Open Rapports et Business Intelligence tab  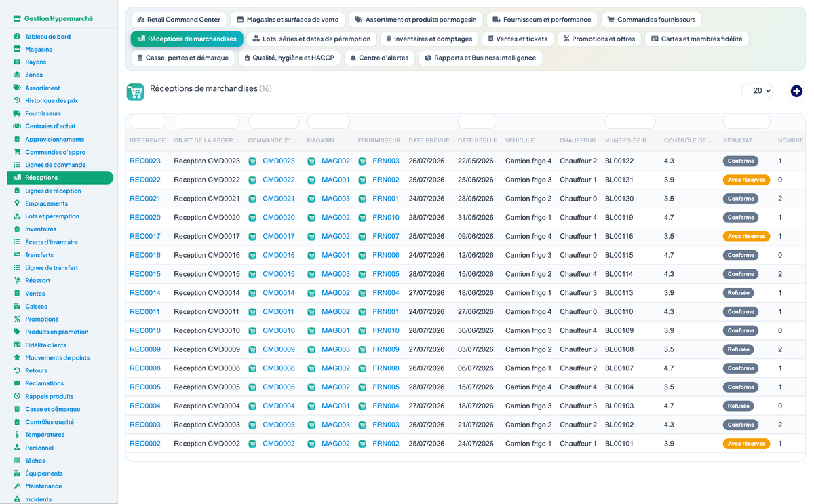click(480, 58)
